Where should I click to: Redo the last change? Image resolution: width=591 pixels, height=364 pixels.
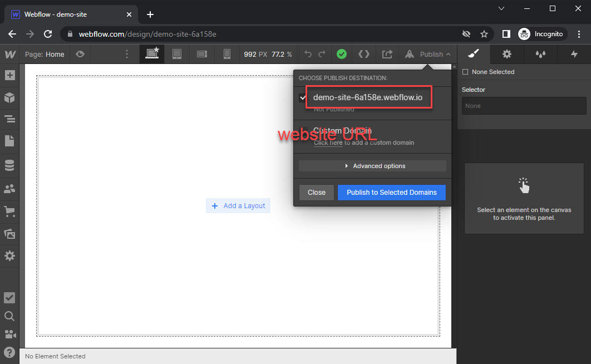(322, 54)
